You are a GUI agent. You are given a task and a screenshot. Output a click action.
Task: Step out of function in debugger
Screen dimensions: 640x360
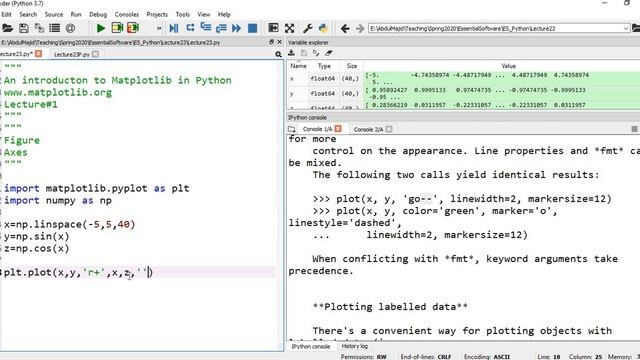(221, 28)
